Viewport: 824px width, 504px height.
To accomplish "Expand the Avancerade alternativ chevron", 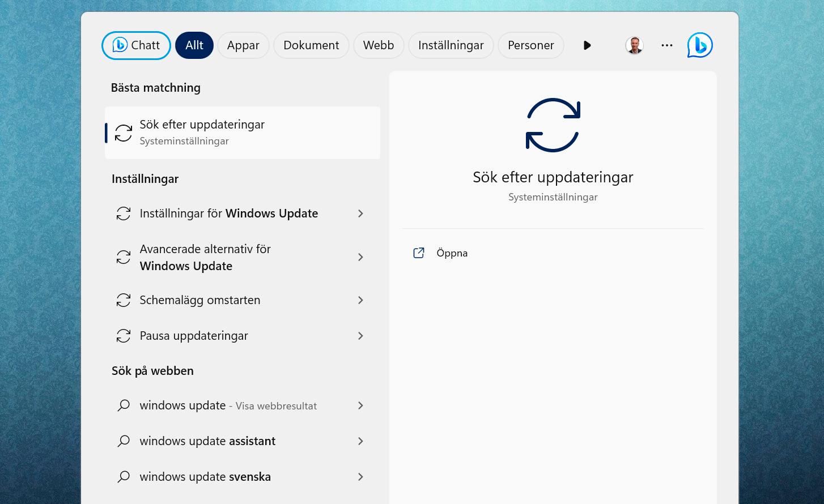I will tap(360, 257).
